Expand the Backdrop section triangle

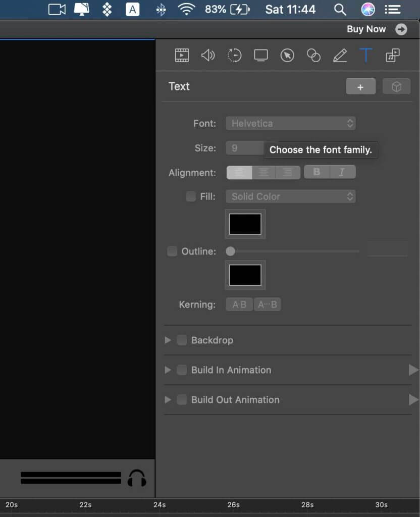(x=168, y=340)
